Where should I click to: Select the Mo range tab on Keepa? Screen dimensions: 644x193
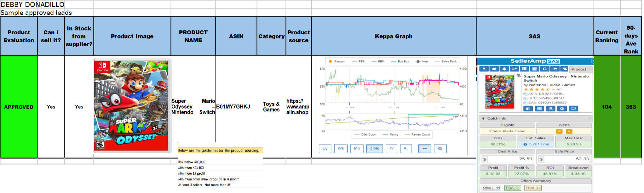[x=357, y=149]
